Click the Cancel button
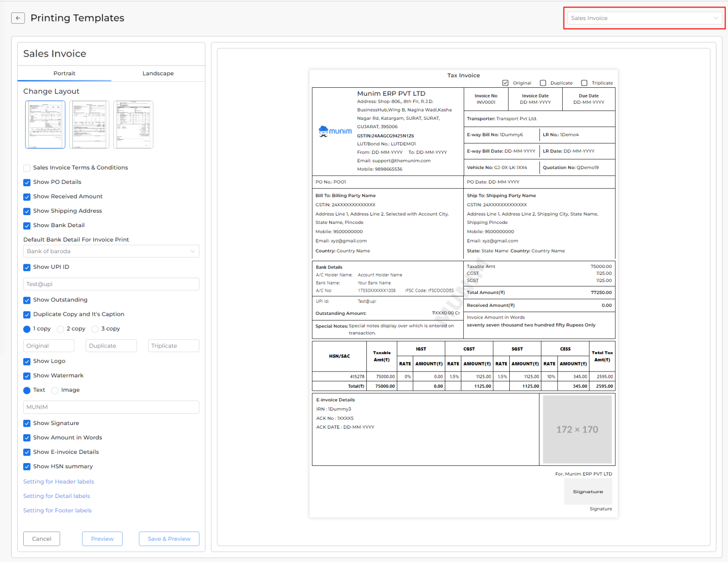 coord(41,539)
